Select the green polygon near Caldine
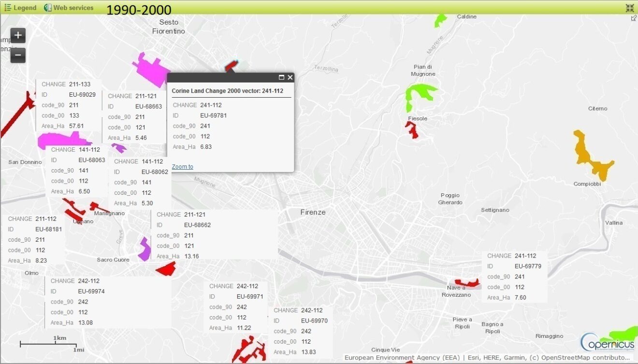The width and height of the screenshot is (638, 364). 440,20
